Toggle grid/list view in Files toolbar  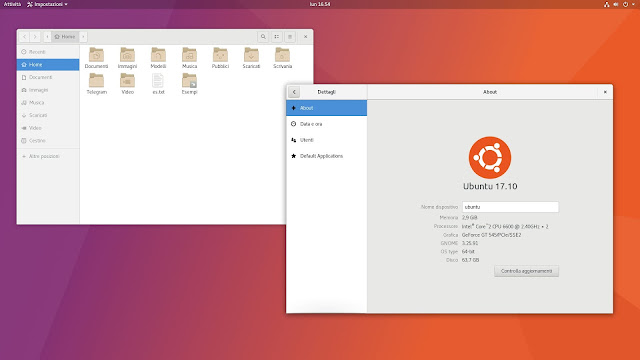[277, 37]
